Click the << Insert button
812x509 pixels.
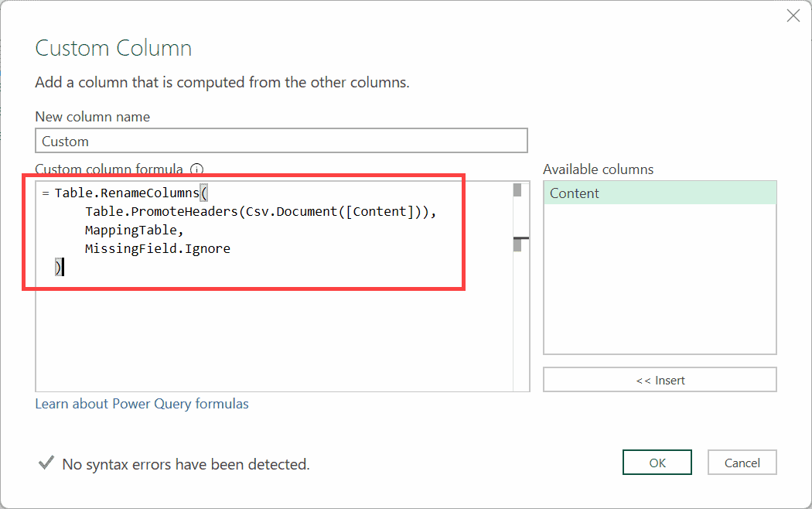659,379
